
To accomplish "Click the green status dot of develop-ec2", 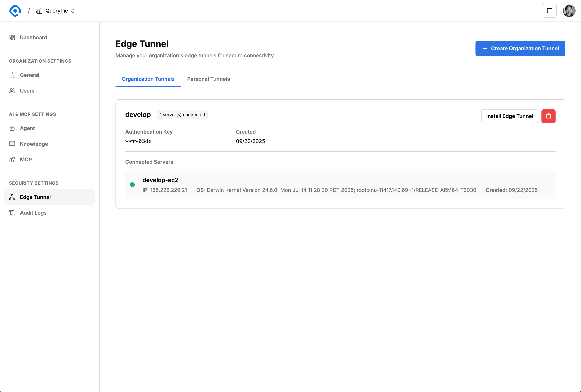I will coord(132,185).
